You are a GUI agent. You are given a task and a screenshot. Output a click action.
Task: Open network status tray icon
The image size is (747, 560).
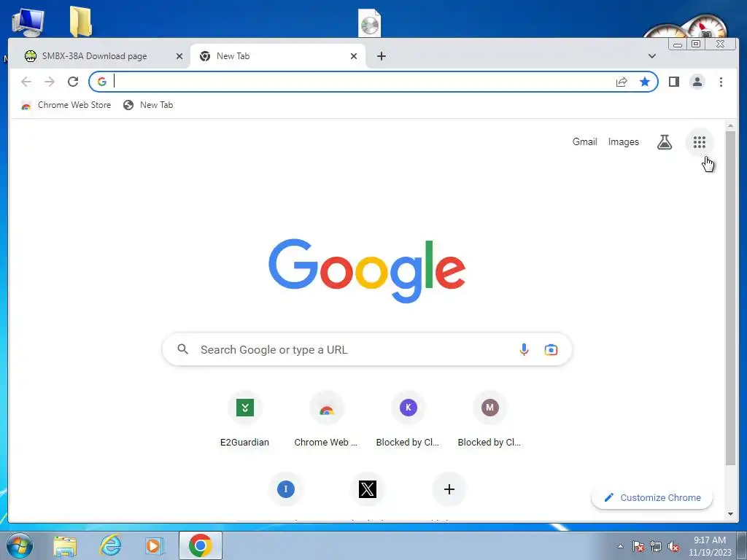(x=656, y=546)
